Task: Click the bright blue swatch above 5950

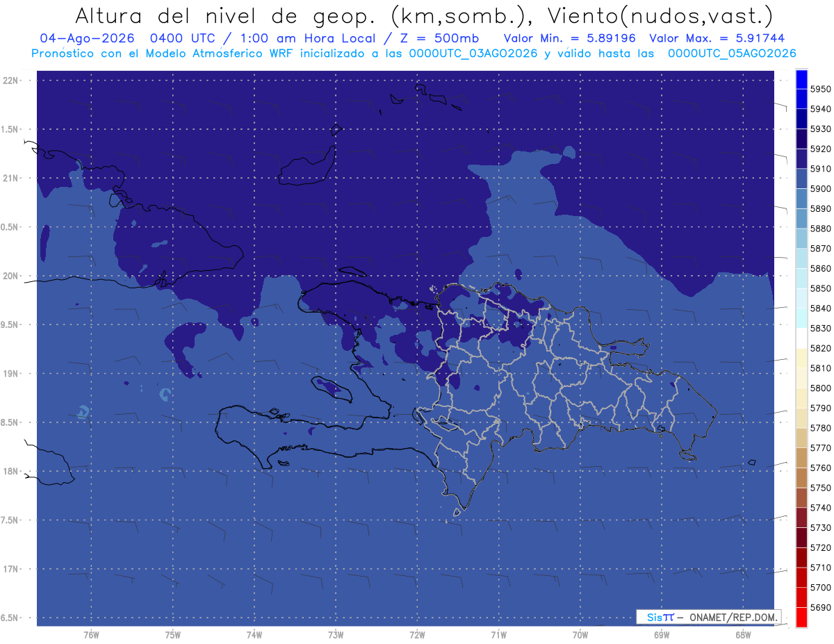Action: 801,79
